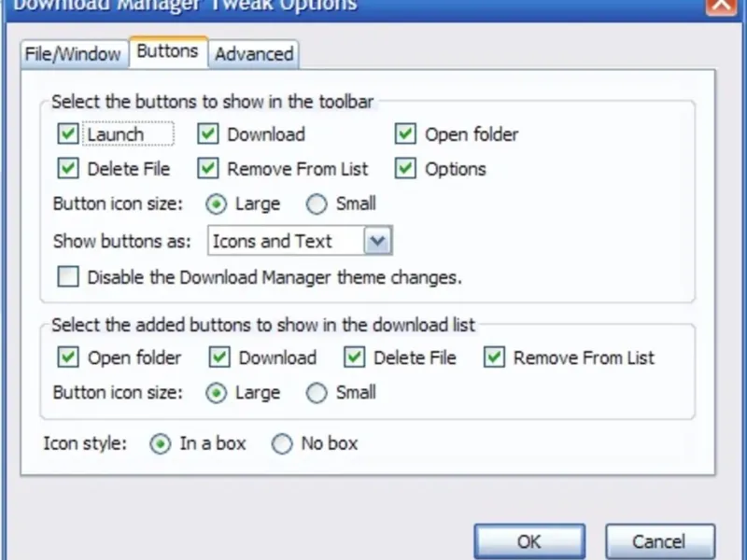This screenshot has height=560, width=747.
Task: Toggle download list Delete File checkbox
Action: (x=354, y=357)
